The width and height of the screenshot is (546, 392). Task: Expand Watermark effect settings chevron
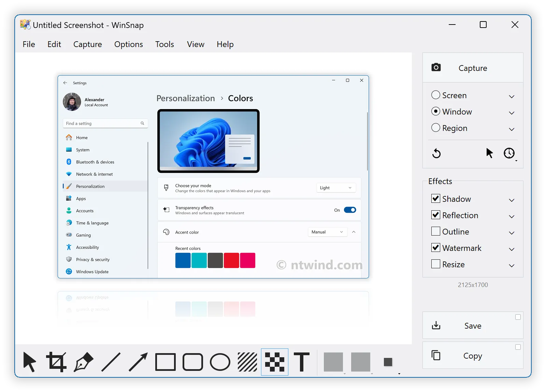(512, 249)
